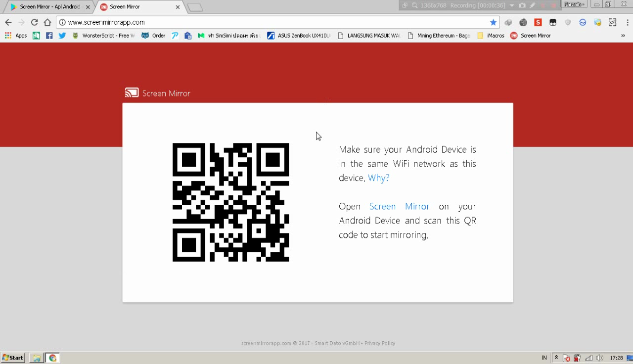Open the blue circular sync extension icon
The height and width of the screenshot is (364, 633).
tap(583, 22)
